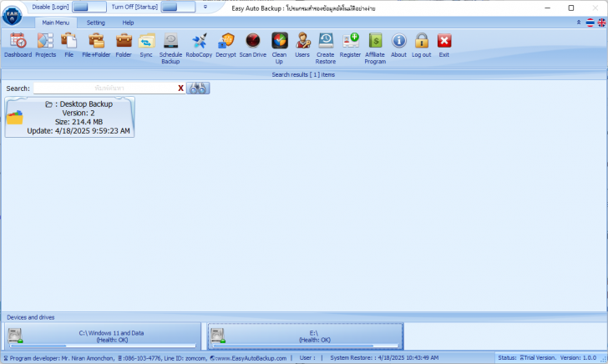608x364 pixels.
Task: Start the Scan Drive tool
Action: tap(253, 45)
